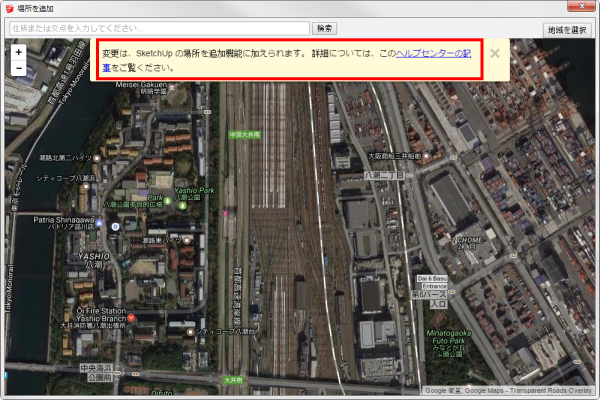The image size is (600, 400).
Task: Click the 中央海浜公園前 label
Action: click(x=96, y=373)
